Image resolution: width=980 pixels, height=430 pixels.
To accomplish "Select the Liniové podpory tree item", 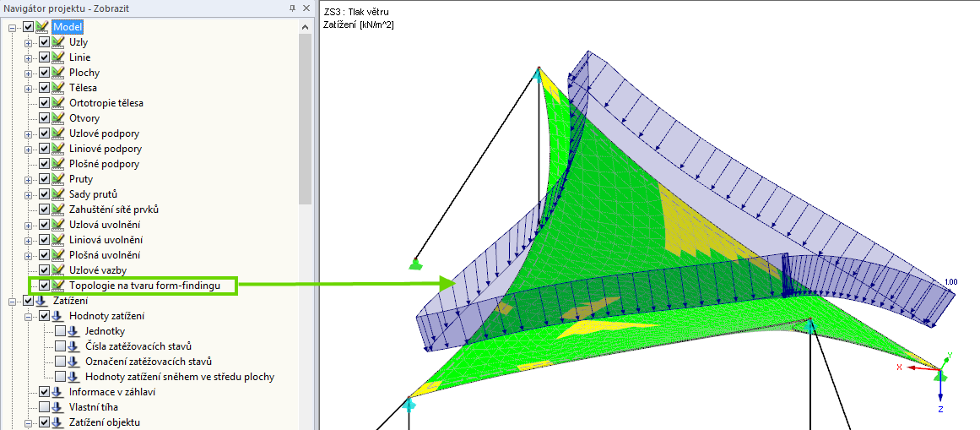I will (106, 149).
